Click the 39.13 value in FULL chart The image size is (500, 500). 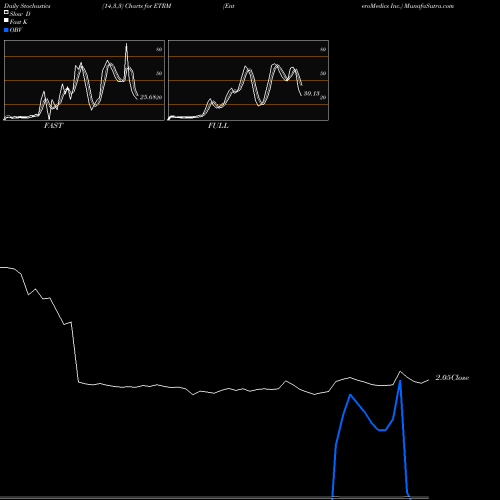(x=312, y=94)
